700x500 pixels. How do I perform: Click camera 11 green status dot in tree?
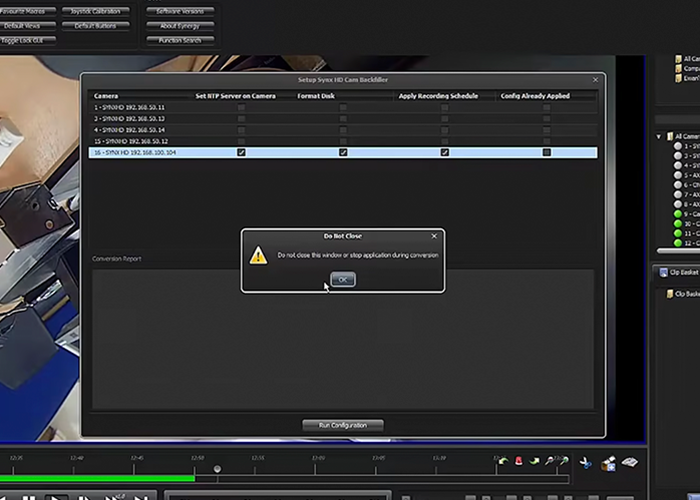(678, 233)
